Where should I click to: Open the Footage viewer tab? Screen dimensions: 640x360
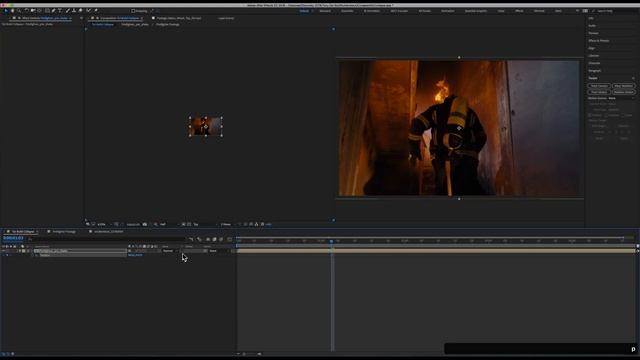[178, 18]
